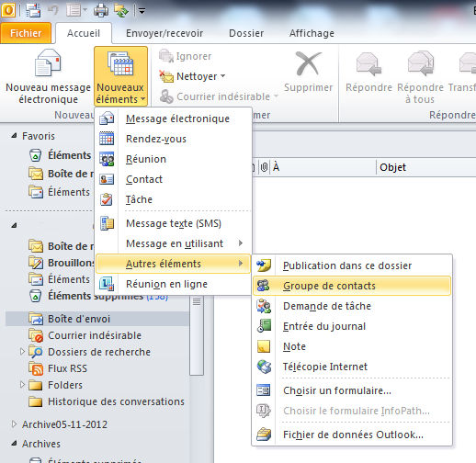476x463 pixels.
Task: Collapse the mailbox account section triangle
Action: 14,225
